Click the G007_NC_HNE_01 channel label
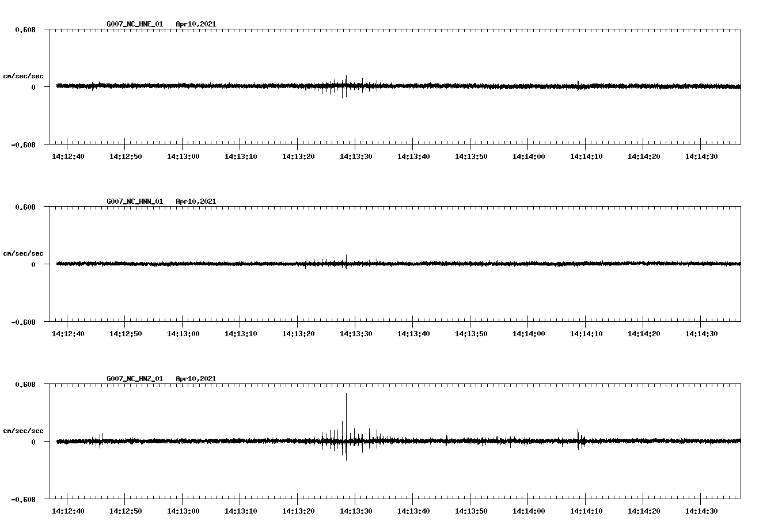782x532 pixels. click(134, 24)
